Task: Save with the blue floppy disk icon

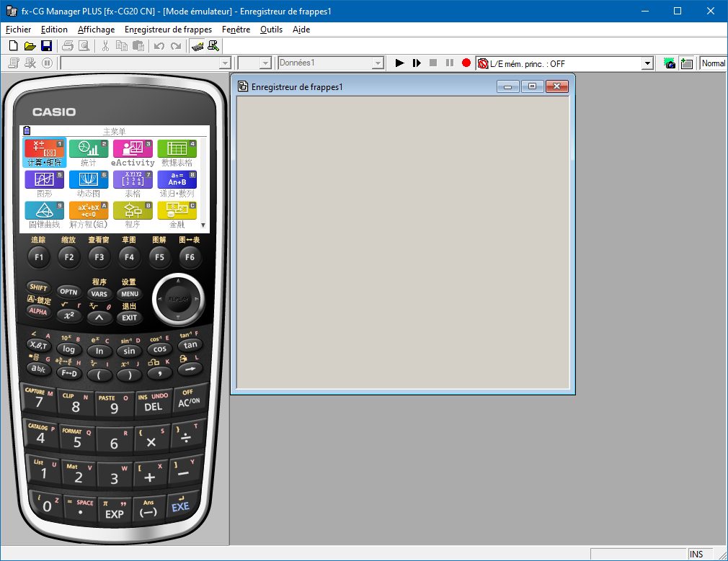Action: pos(46,46)
